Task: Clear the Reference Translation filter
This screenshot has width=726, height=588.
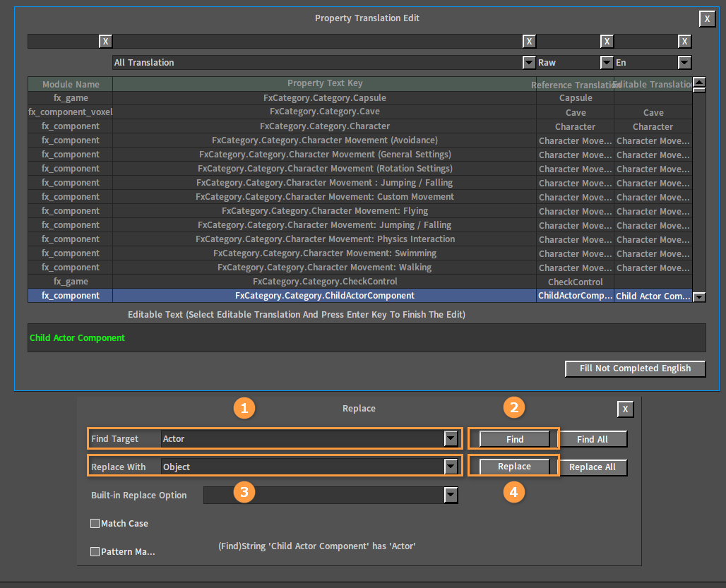Action: tap(607, 41)
